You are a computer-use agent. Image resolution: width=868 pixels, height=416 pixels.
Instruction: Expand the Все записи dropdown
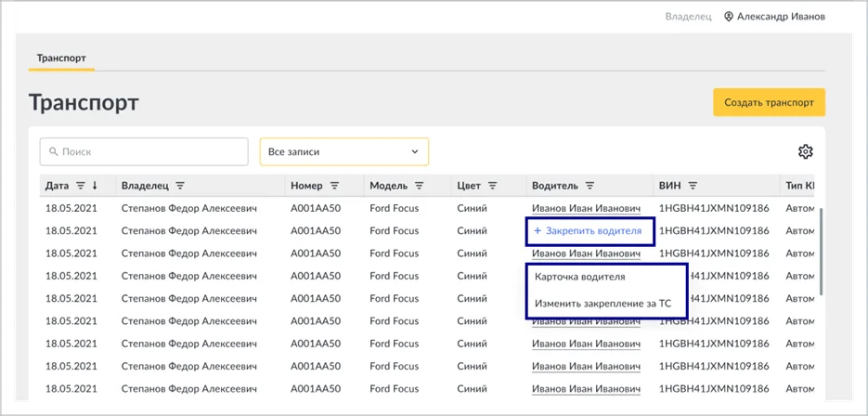point(343,151)
